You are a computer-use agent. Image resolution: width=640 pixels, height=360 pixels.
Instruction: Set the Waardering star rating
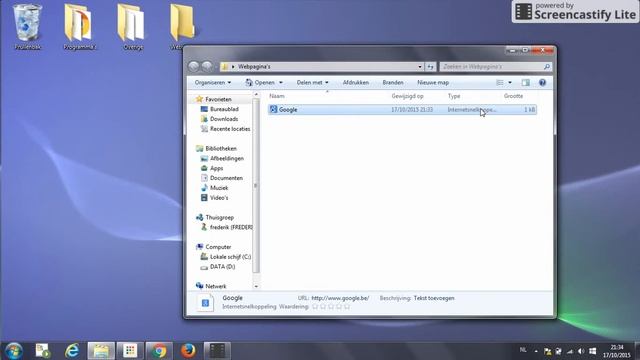(331, 307)
